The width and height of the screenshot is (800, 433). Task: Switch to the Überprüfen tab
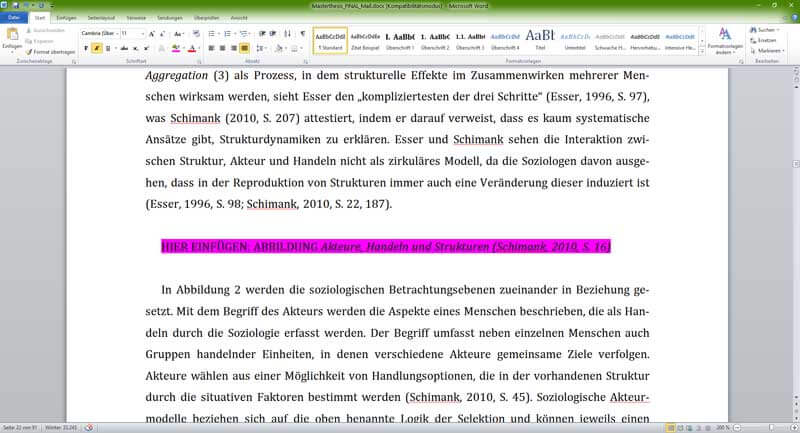207,18
